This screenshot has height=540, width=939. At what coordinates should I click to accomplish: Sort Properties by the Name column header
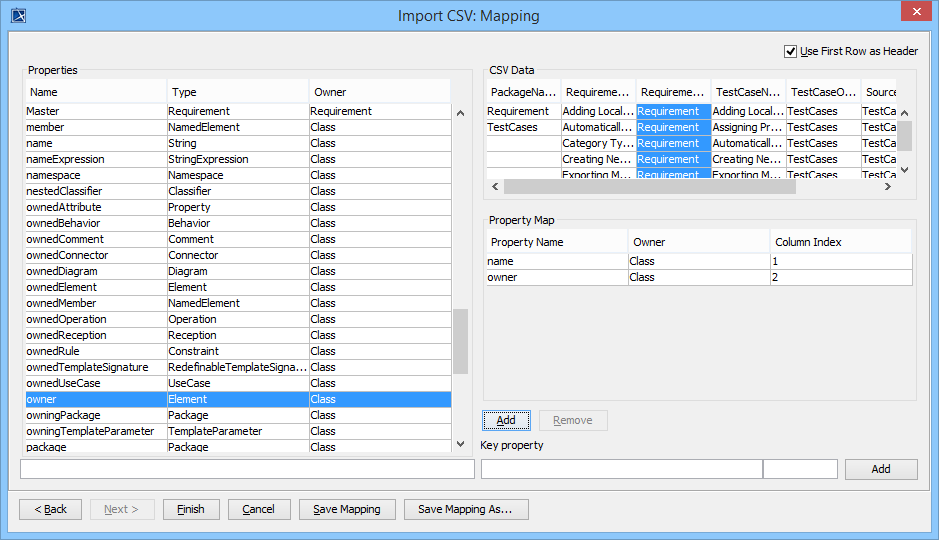pos(96,92)
